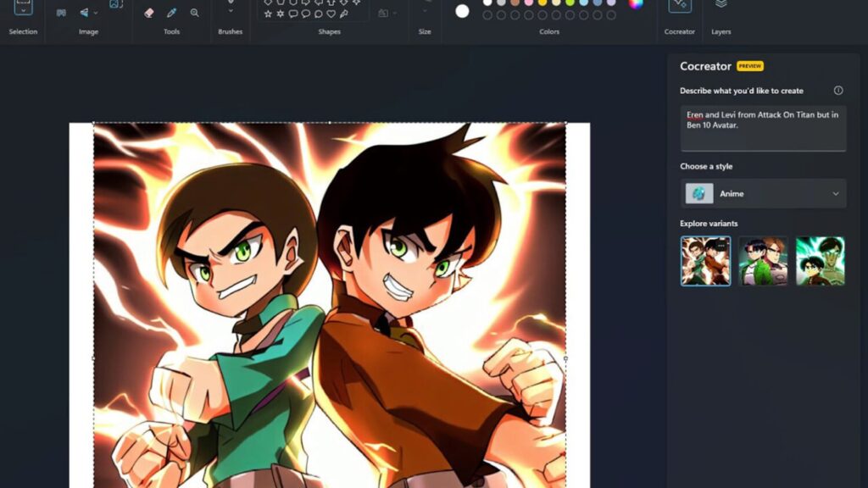Click the "Image" group label
This screenshot has width=868, height=488.
[88, 31]
